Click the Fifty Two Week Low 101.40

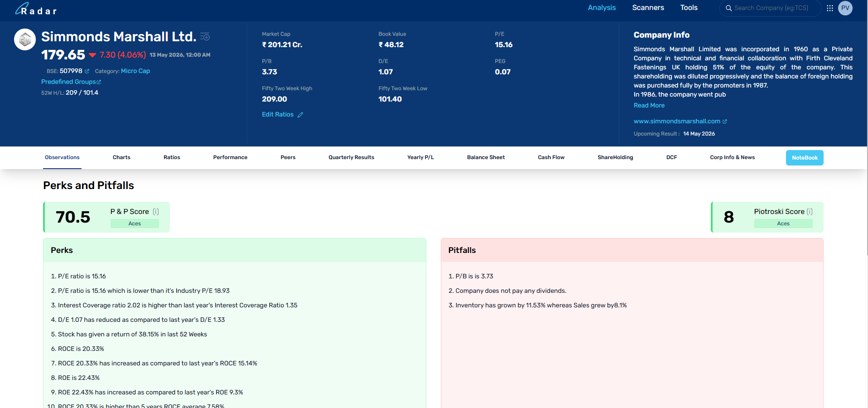click(390, 99)
